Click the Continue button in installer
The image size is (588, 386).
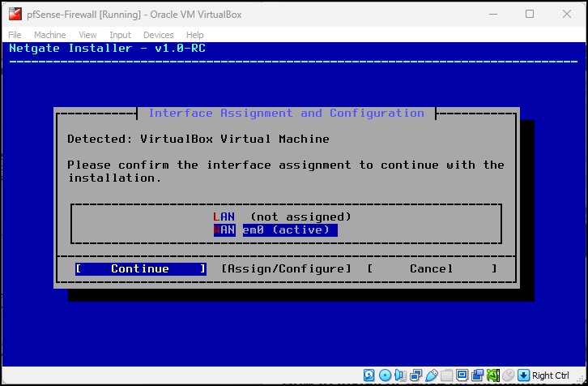pos(141,269)
